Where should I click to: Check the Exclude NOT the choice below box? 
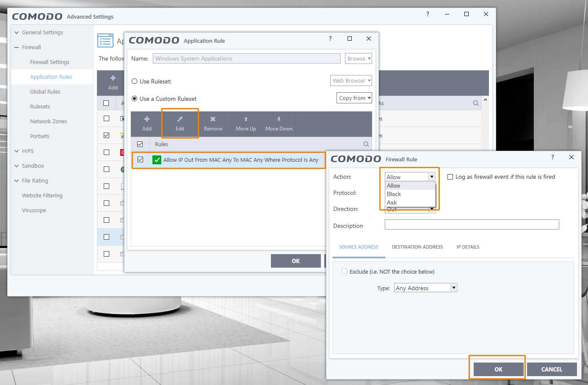tap(344, 271)
